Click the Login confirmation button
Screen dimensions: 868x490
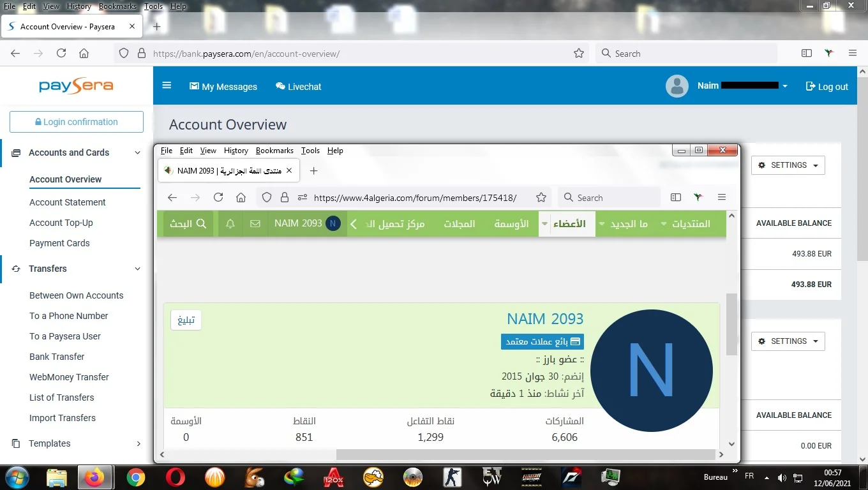pos(77,122)
